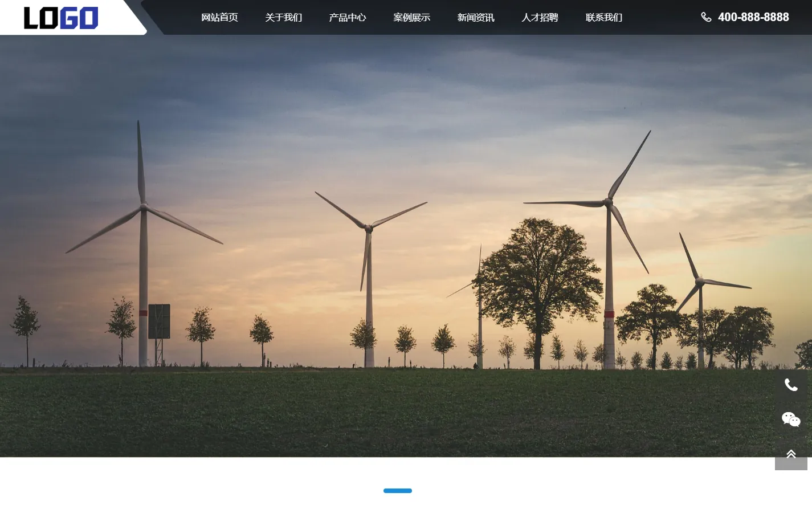Open 人才招聘 navigation link

coord(540,18)
